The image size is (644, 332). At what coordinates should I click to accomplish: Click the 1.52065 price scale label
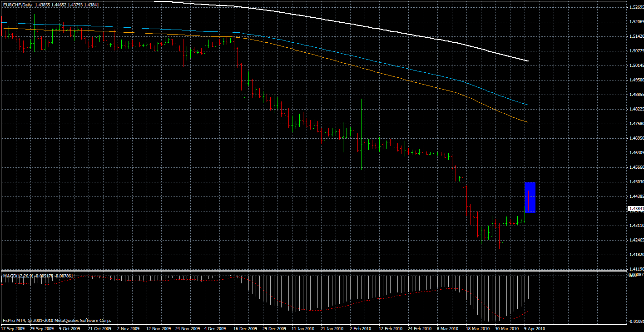[x=636, y=22]
